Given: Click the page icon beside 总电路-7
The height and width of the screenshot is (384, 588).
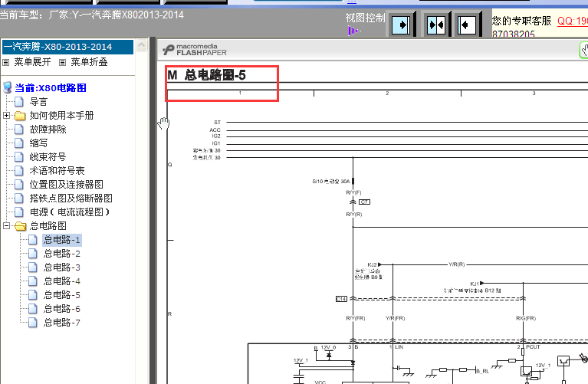Looking at the screenshot, I should 33,323.
